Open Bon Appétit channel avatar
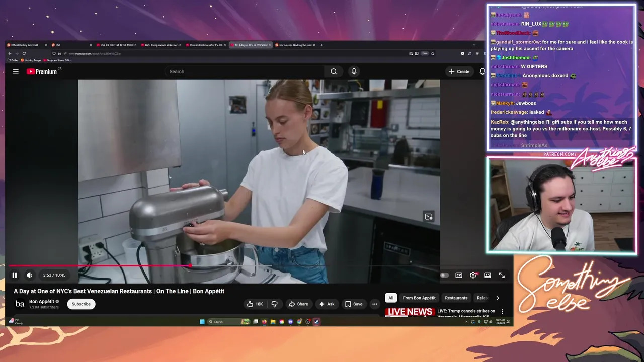The width and height of the screenshot is (644, 362). coord(20,304)
